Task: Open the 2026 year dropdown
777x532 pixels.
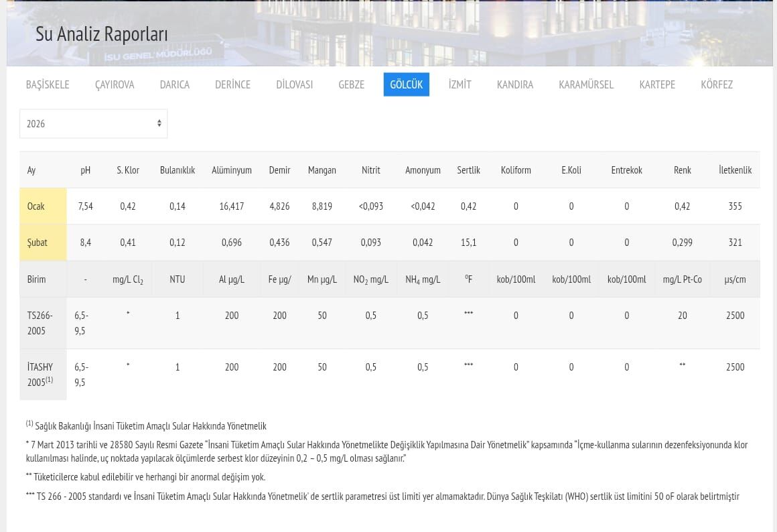Action: 93,124
